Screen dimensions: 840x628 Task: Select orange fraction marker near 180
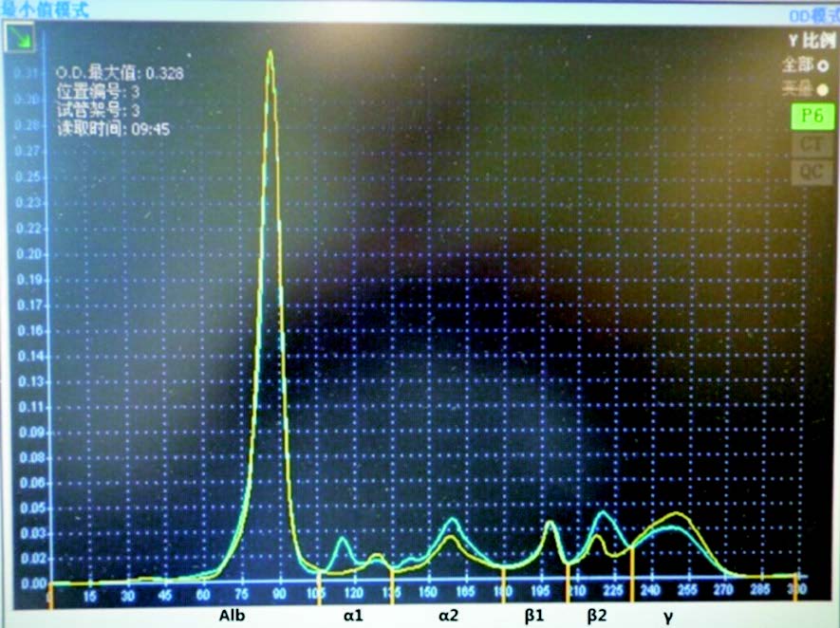point(504,585)
